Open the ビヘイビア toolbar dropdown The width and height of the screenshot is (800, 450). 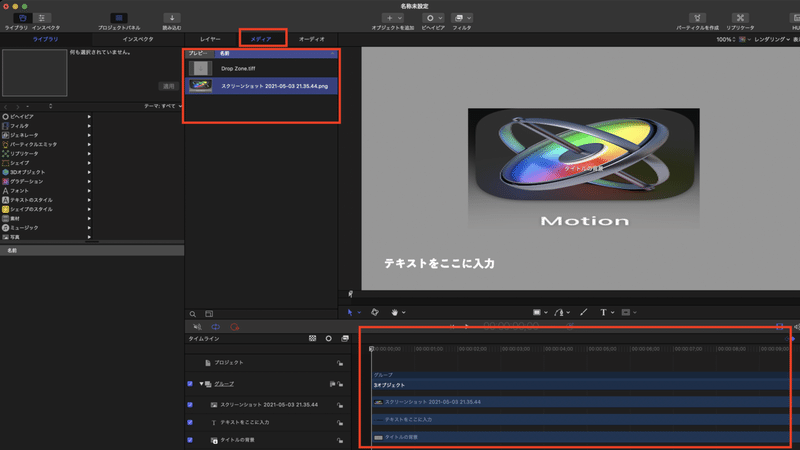(x=433, y=18)
